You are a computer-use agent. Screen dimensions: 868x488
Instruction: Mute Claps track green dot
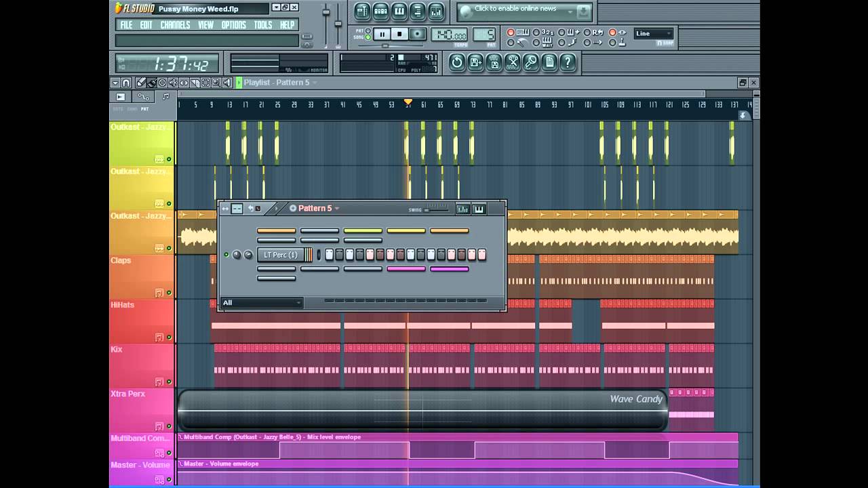click(x=169, y=293)
